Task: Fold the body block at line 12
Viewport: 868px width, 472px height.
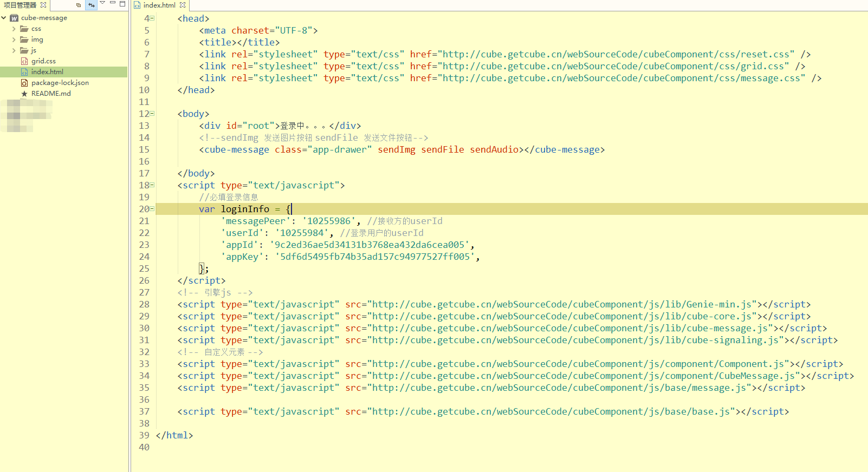Action: click(x=152, y=114)
